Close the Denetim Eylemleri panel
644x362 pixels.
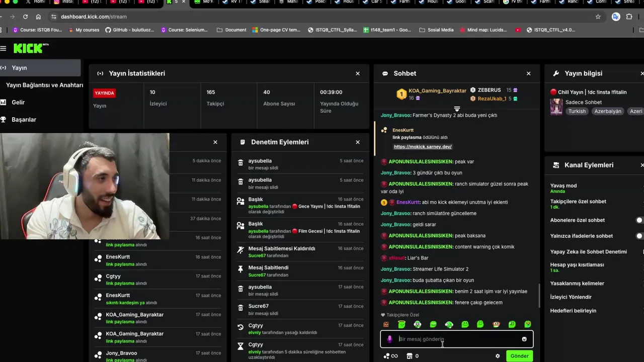(x=358, y=142)
